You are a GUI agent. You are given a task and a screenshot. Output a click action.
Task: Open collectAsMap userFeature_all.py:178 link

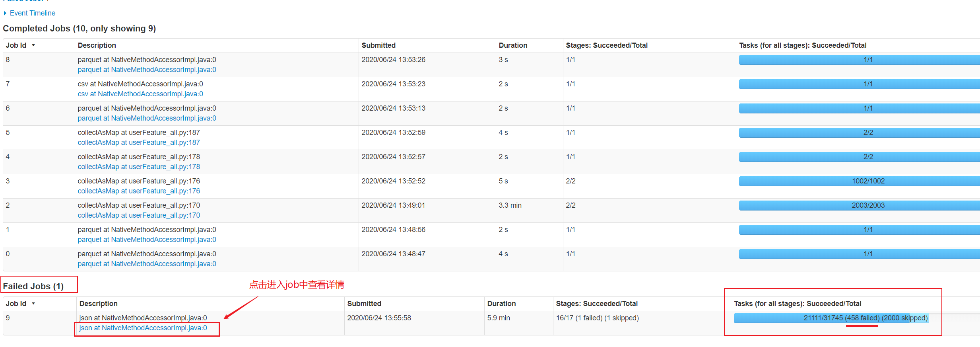click(x=139, y=167)
